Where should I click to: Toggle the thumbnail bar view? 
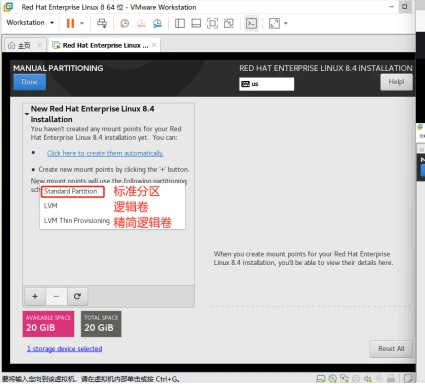tap(196, 23)
